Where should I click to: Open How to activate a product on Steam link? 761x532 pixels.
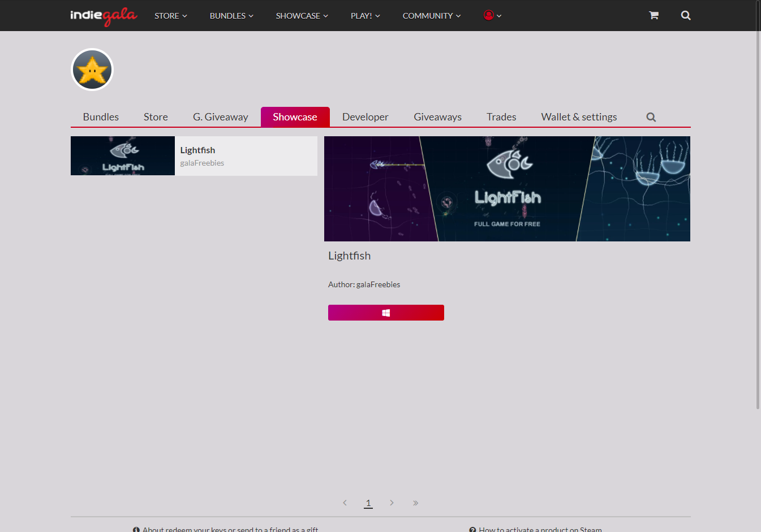[535, 529]
